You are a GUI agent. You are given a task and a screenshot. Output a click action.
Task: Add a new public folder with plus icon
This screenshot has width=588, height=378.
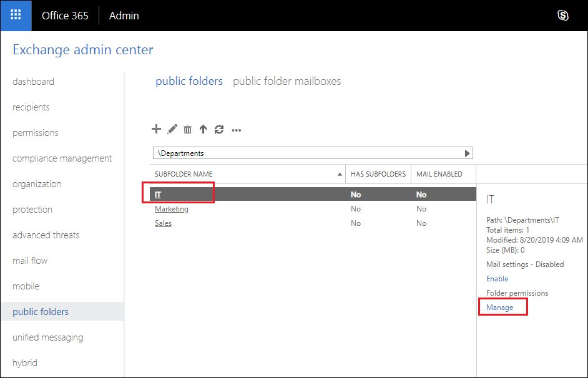(x=157, y=129)
